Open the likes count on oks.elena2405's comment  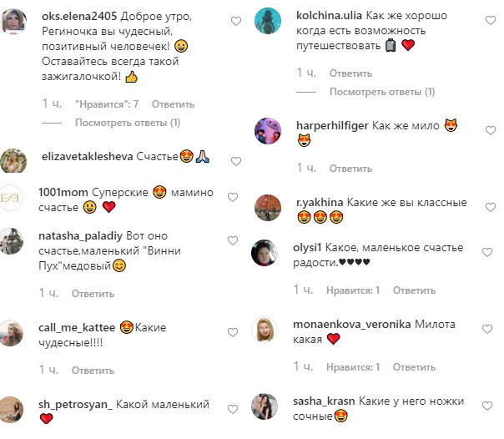[x=107, y=104]
